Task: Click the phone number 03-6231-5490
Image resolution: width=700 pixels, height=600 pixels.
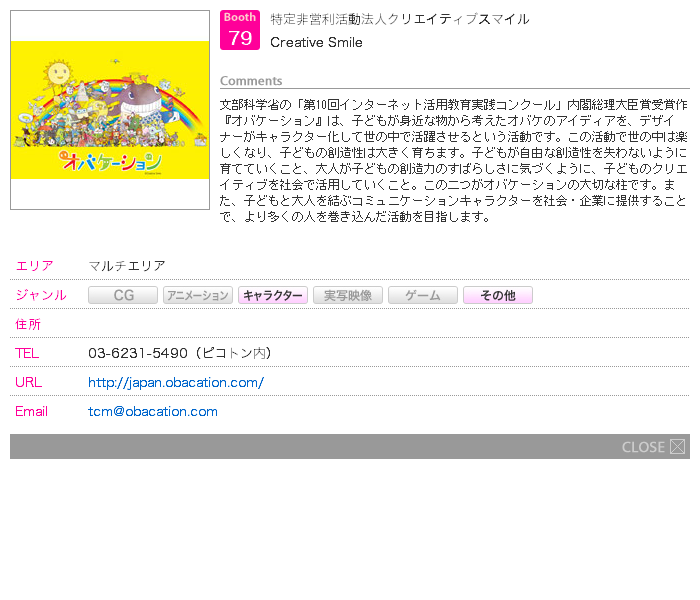Action: pyautogui.click(x=138, y=353)
